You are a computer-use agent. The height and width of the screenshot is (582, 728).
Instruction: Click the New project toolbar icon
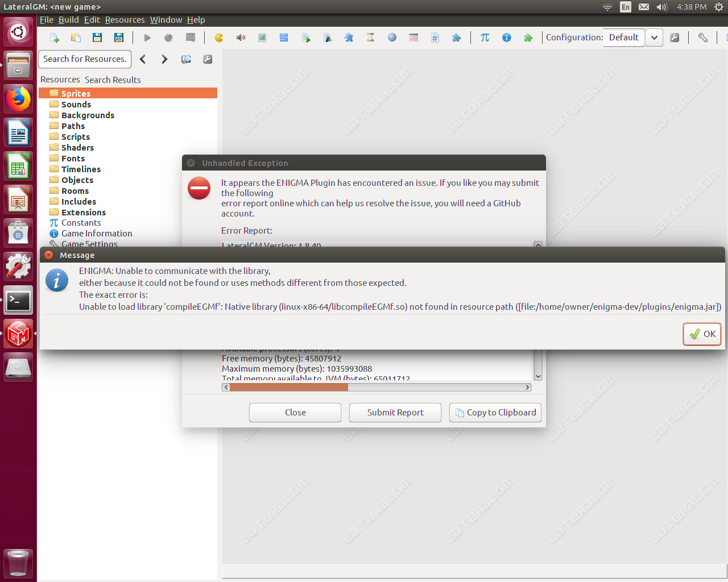click(x=55, y=38)
